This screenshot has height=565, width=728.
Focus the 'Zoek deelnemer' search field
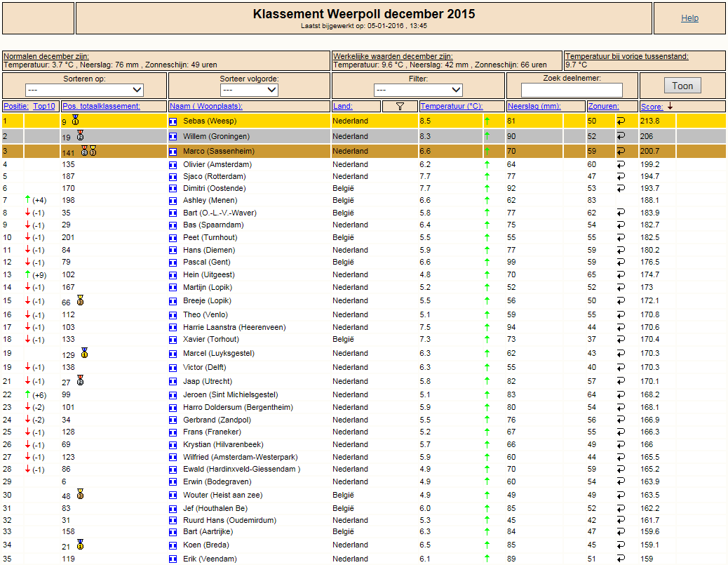click(x=572, y=90)
